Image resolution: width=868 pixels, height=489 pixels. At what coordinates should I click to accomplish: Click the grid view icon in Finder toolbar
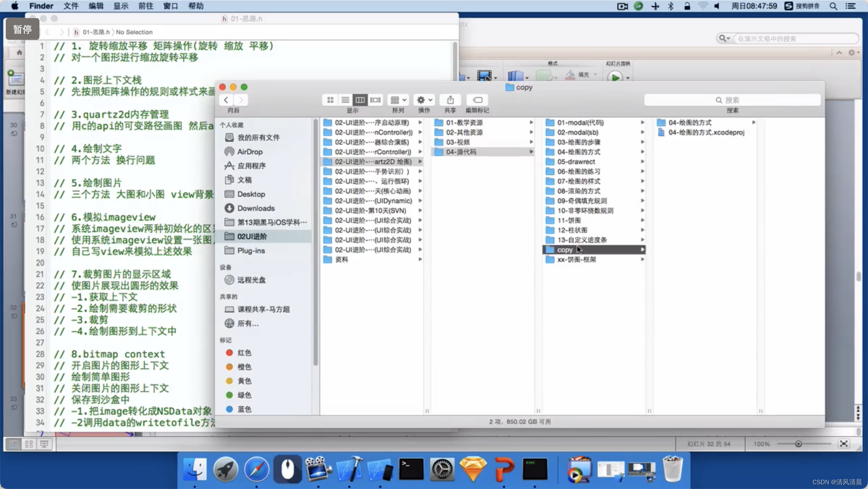pyautogui.click(x=330, y=100)
